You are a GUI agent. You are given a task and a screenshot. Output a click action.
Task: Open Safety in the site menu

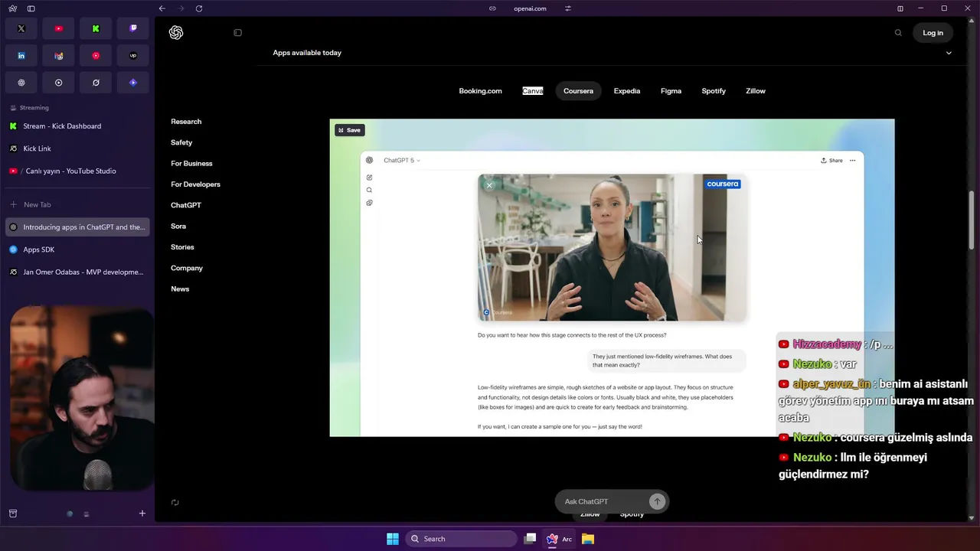(x=181, y=142)
